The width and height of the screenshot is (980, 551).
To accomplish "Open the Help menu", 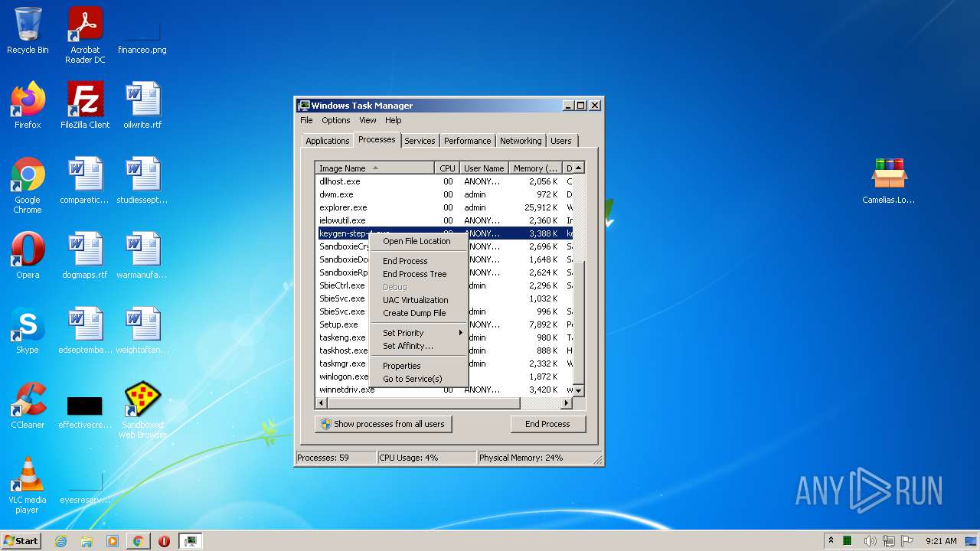I will (x=393, y=120).
